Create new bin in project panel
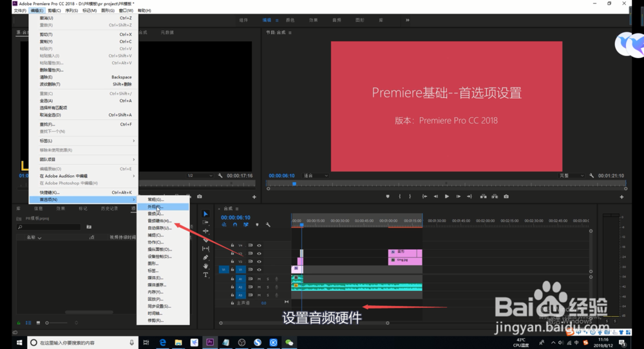Viewport: 644px width, 349px height. [x=89, y=227]
